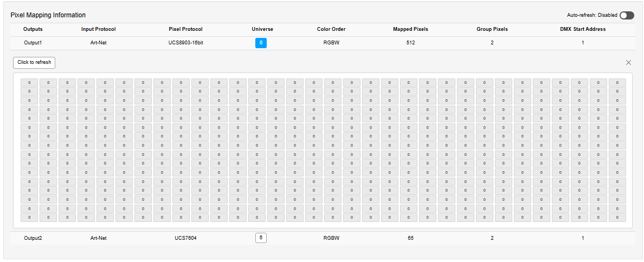The width and height of the screenshot is (644, 262).
Task: Click the "Click to refresh" button
Action: [x=34, y=63]
